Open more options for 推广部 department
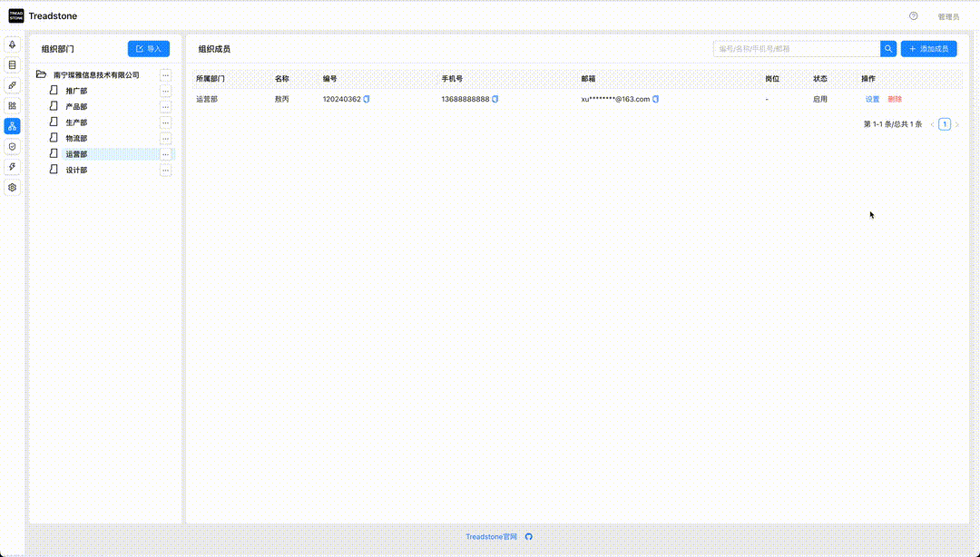This screenshot has width=980, height=557. point(166,91)
